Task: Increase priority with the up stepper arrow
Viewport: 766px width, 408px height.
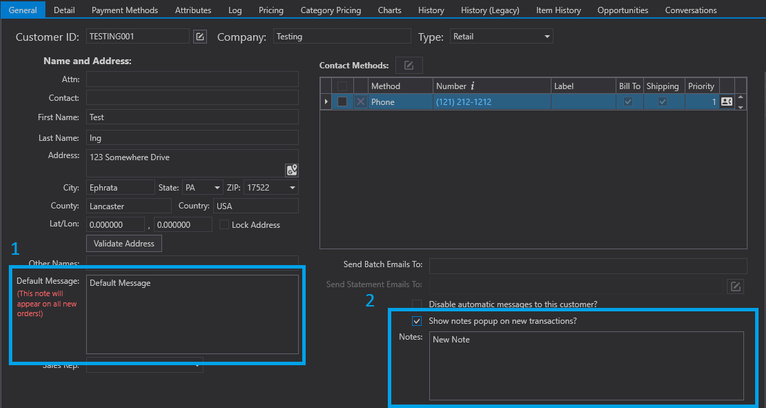Action: [741, 98]
